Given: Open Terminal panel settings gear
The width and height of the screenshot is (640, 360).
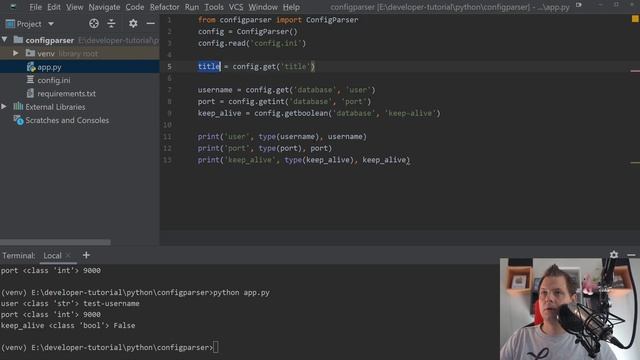Looking at the screenshot, I should pos(614,255).
